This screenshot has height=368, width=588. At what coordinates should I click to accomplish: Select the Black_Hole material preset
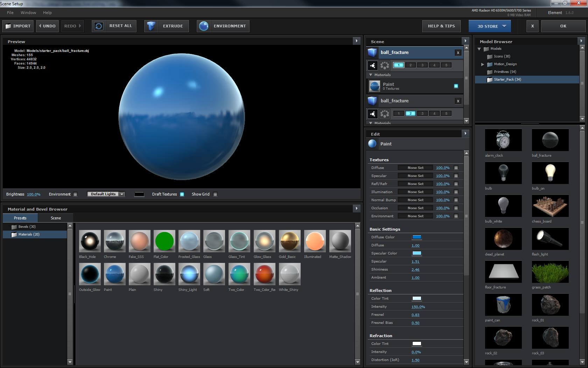pyautogui.click(x=90, y=241)
